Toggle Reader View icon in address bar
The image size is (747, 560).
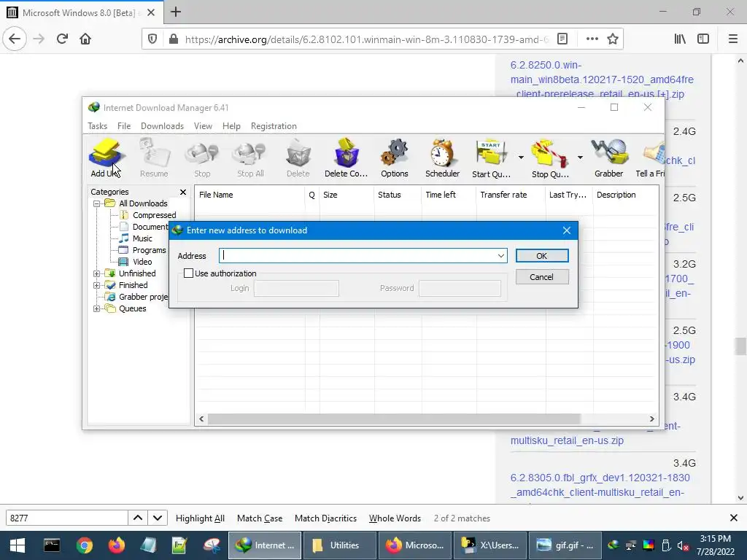coord(562,39)
